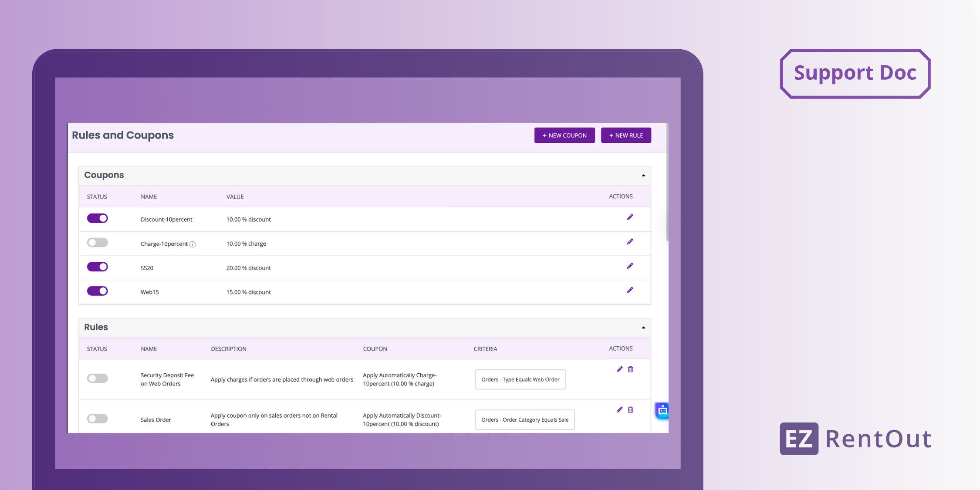
Task: Collapse the Rules section
Action: pos(643,328)
